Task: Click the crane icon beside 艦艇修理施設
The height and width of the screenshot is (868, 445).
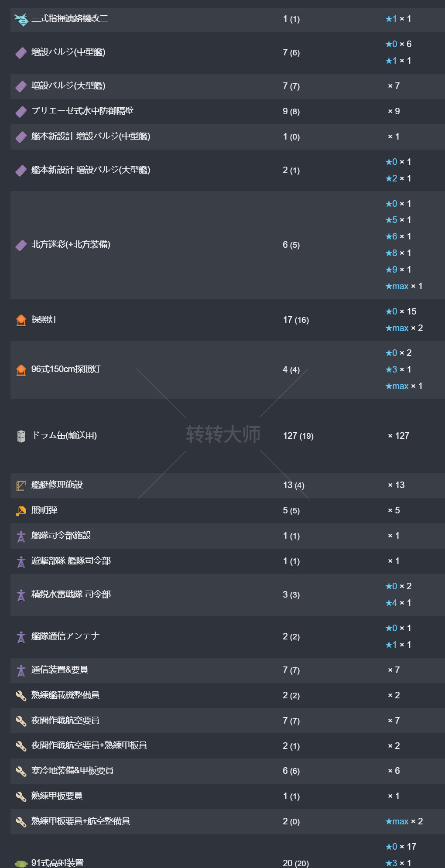Action: [x=21, y=485]
